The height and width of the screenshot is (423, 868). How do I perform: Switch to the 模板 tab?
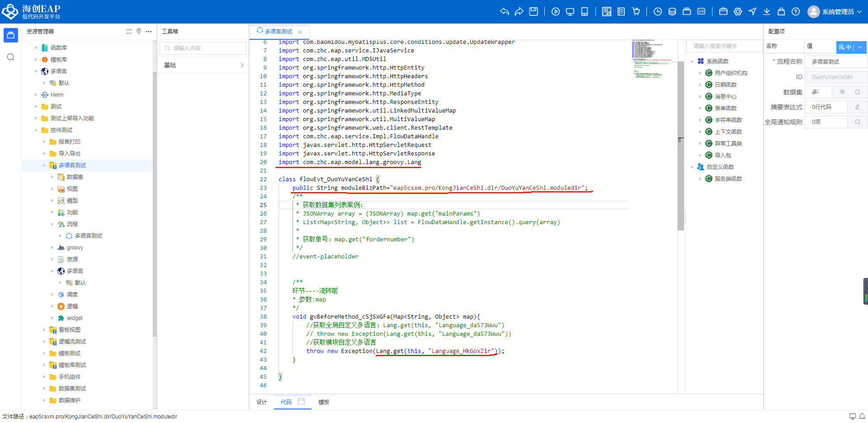coord(324,402)
